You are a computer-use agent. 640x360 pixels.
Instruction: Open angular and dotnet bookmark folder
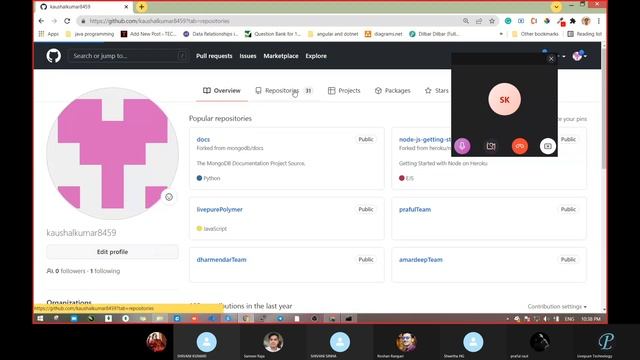333,34
